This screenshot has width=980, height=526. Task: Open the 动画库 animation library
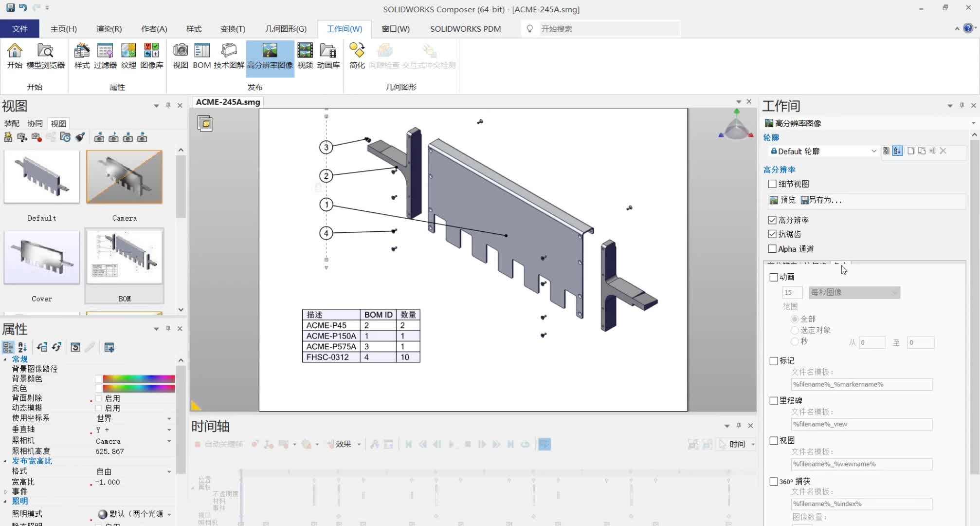[x=328, y=56]
